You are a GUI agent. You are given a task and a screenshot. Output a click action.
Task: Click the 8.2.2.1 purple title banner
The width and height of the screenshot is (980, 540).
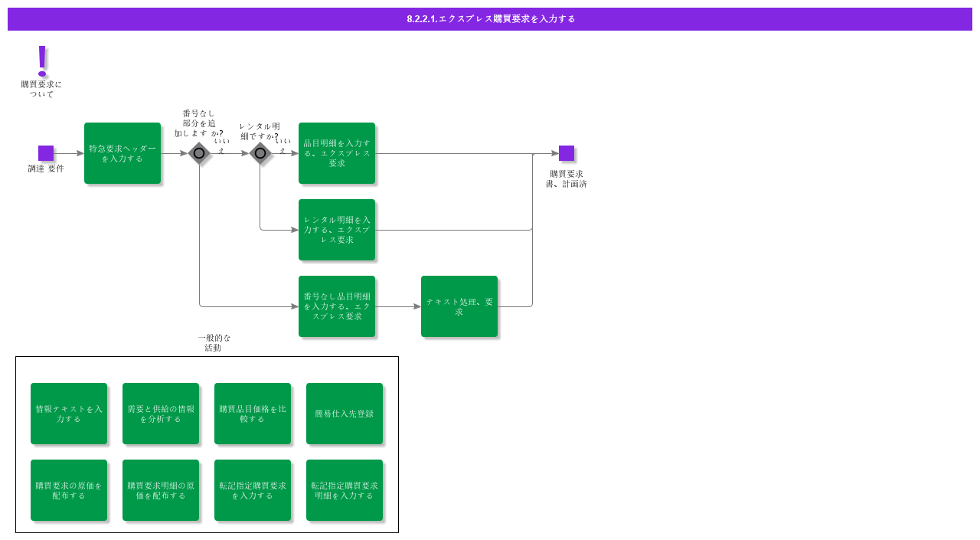tap(490, 18)
